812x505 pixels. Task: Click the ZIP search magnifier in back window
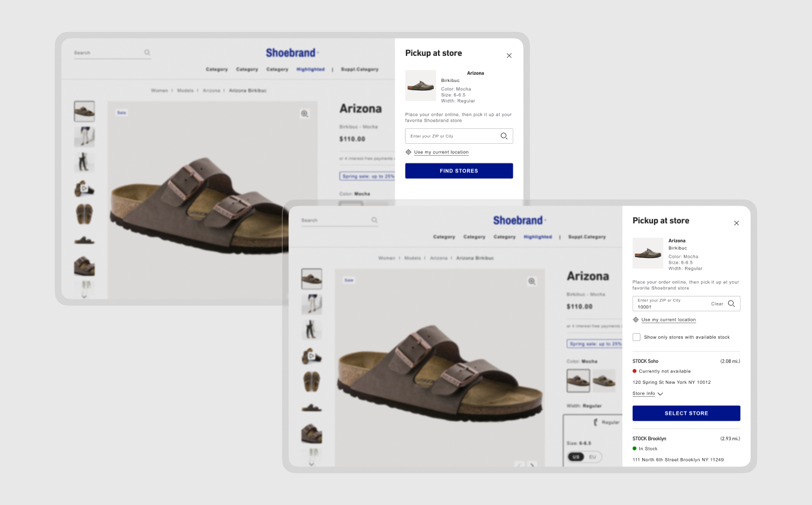pyautogui.click(x=504, y=136)
